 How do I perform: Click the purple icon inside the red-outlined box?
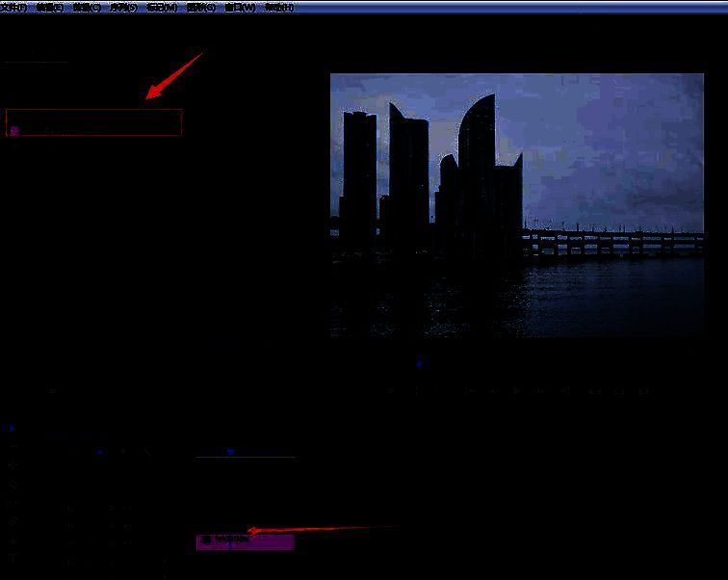(14, 129)
